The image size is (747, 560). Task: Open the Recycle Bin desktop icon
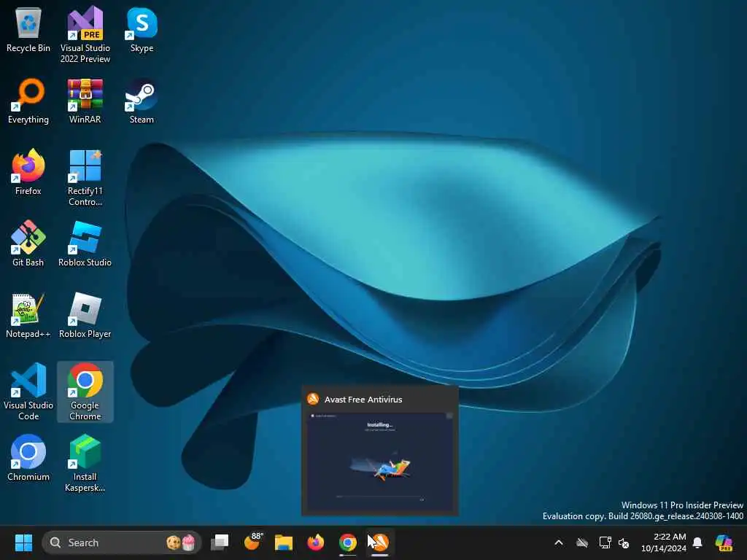tap(28, 29)
